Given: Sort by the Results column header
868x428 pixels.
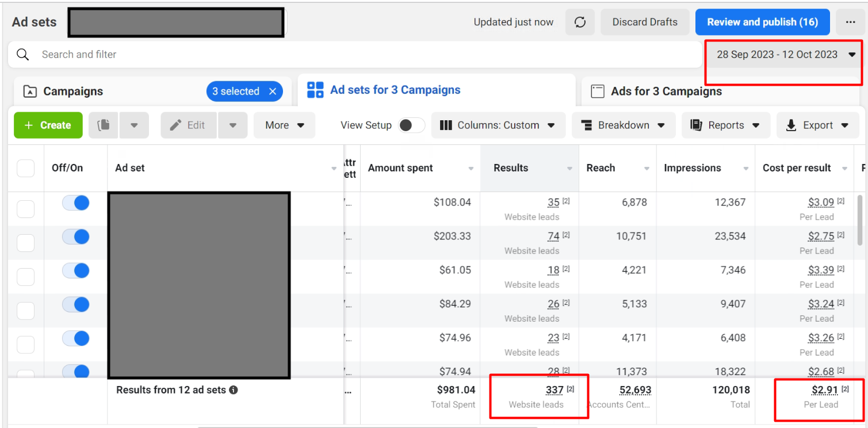Looking at the screenshot, I should [x=530, y=168].
